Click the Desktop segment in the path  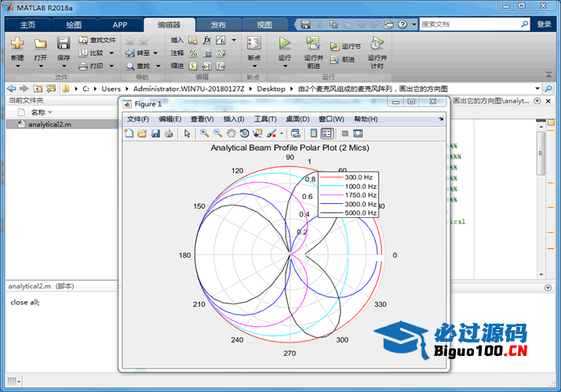point(271,89)
